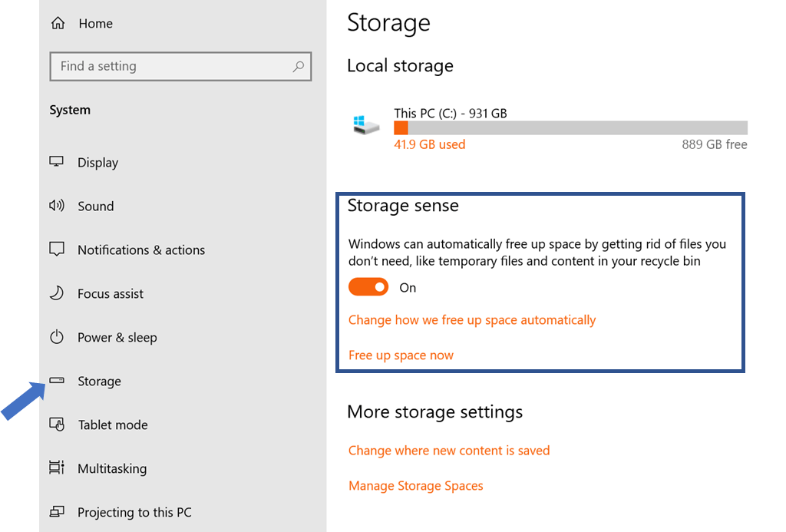Open Manage Storage Spaces
This screenshot has width=786, height=532.
point(415,486)
